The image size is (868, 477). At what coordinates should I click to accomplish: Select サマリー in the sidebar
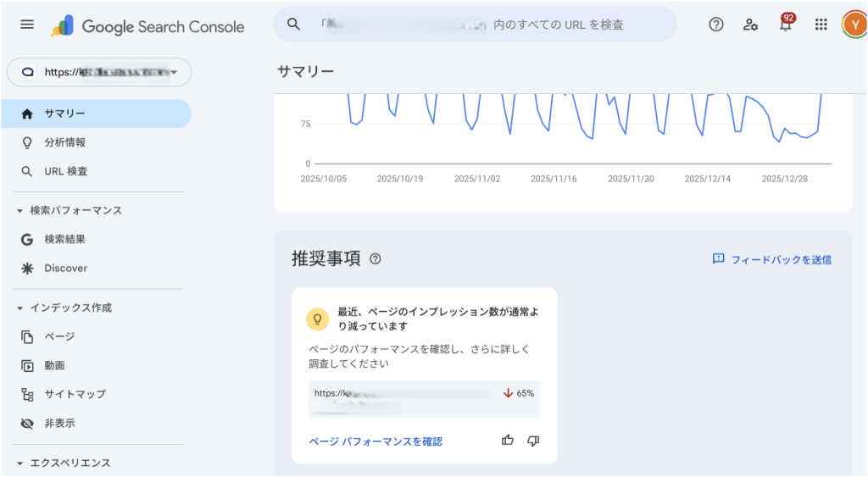coord(64,114)
